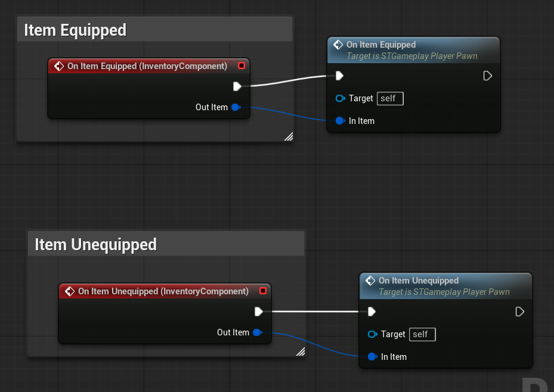Click the In Item pin on On Item Unequipped function
Screen dimensions: 554x392
point(372,357)
